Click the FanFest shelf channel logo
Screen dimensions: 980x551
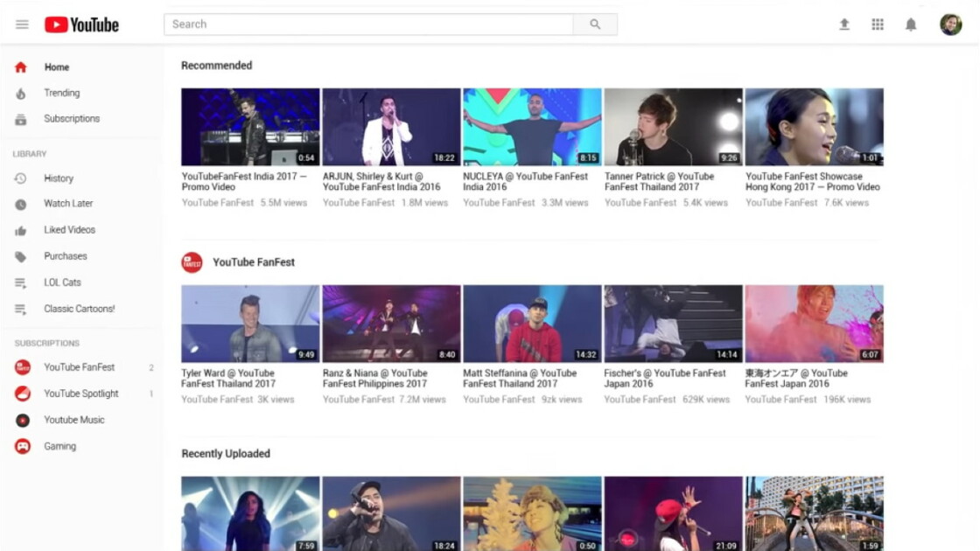tap(192, 262)
